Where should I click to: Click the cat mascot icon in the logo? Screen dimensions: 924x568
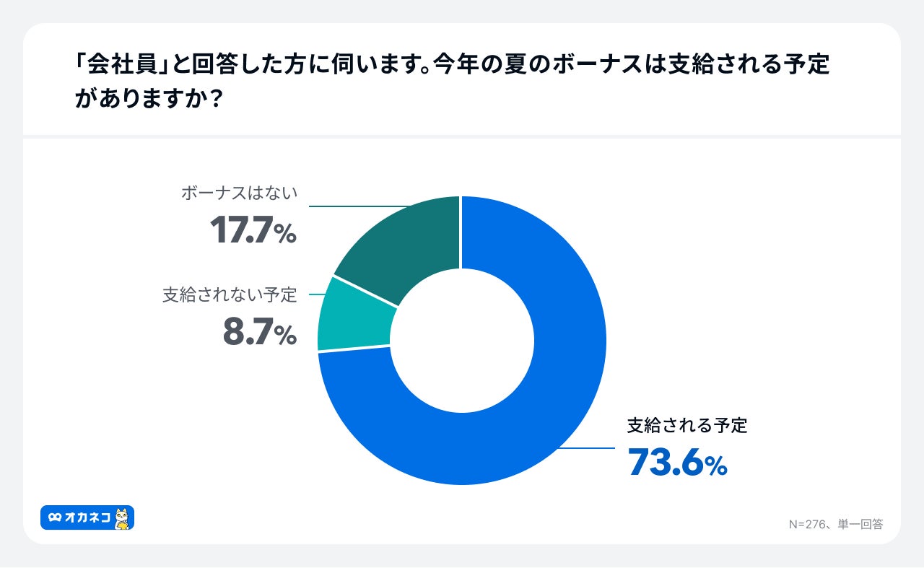coord(123,518)
